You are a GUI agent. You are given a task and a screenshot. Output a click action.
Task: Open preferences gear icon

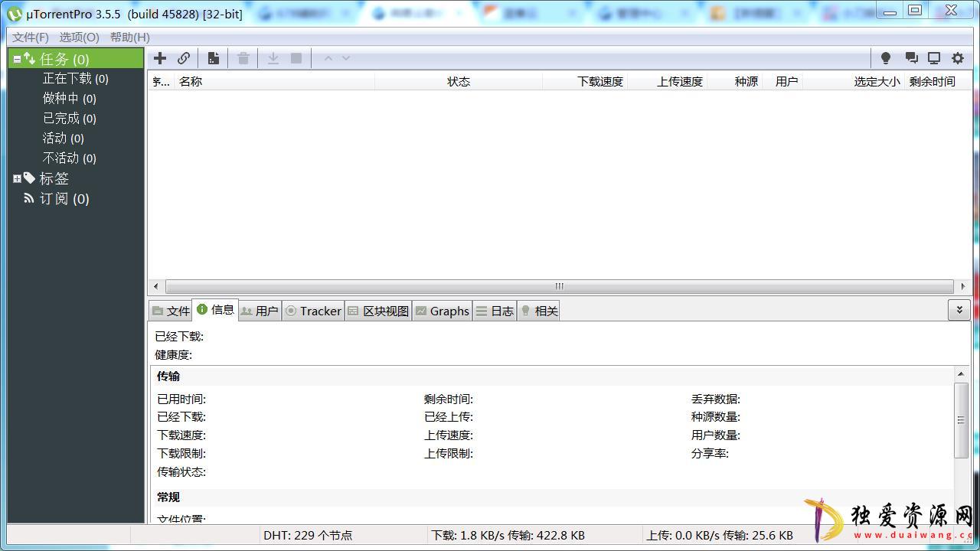coord(958,58)
